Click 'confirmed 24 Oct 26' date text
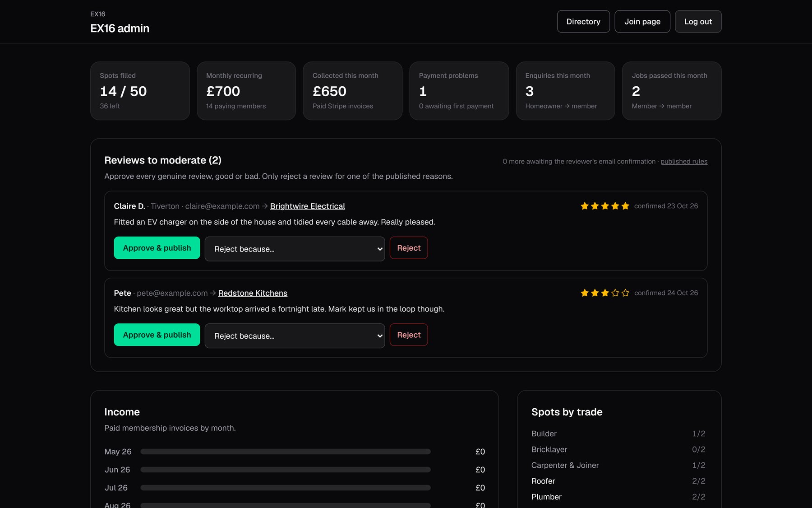Viewport: 812px width, 508px height. [x=666, y=293]
